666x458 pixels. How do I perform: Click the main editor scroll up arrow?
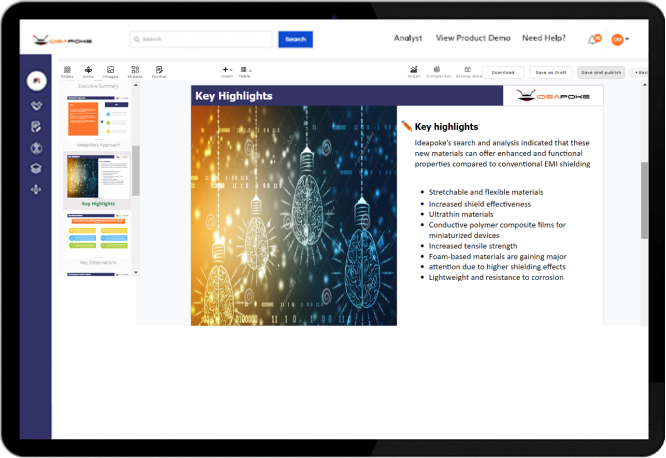click(x=644, y=85)
